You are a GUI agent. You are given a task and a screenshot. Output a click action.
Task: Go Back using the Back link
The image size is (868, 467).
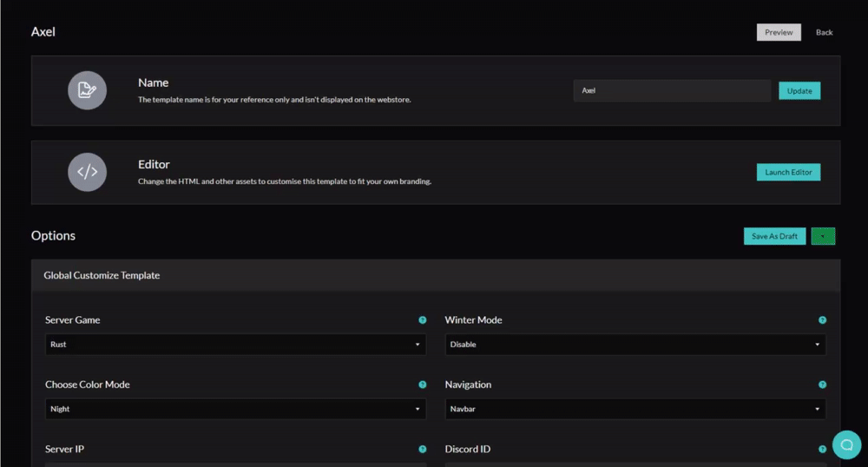click(x=824, y=33)
